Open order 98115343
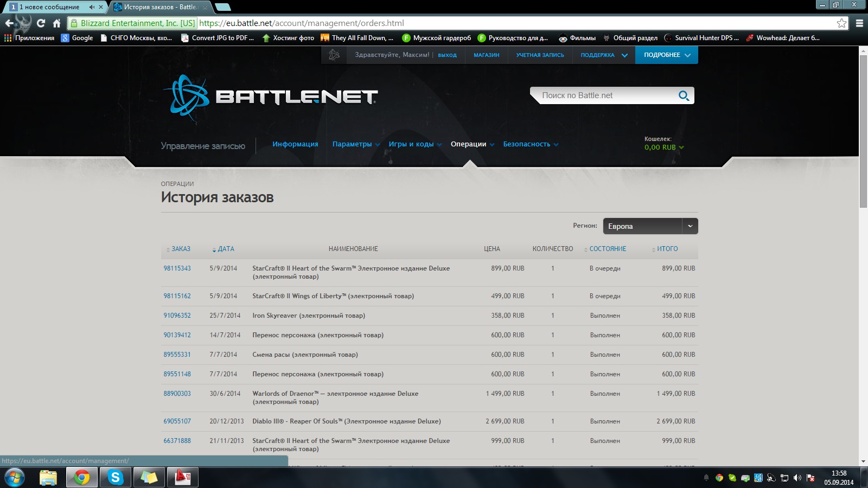The height and width of the screenshot is (488, 868). click(x=177, y=268)
